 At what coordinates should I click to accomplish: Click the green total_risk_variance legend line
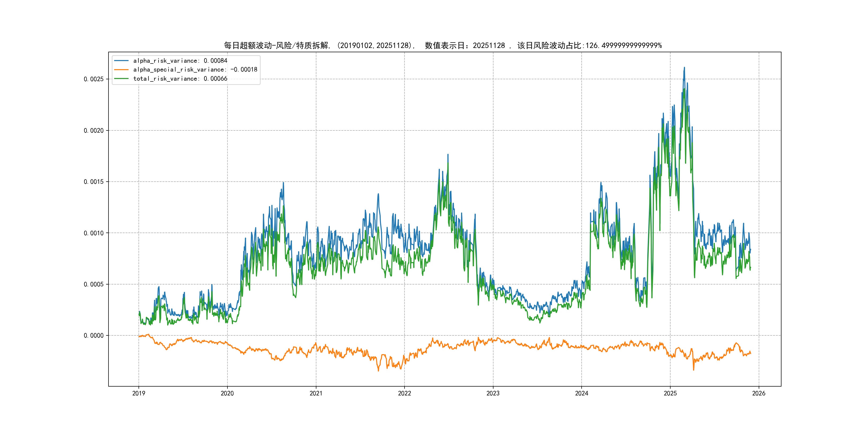[x=121, y=78]
